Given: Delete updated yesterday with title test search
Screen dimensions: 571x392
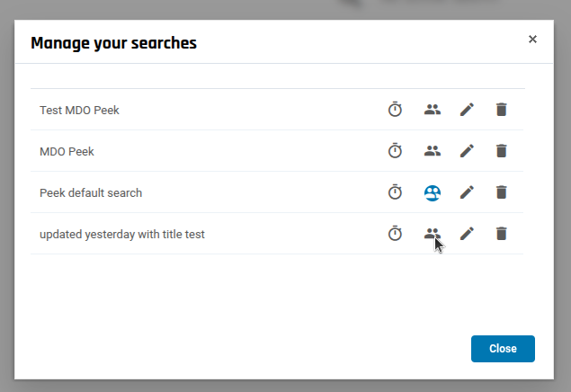Looking at the screenshot, I should [502, 234].
